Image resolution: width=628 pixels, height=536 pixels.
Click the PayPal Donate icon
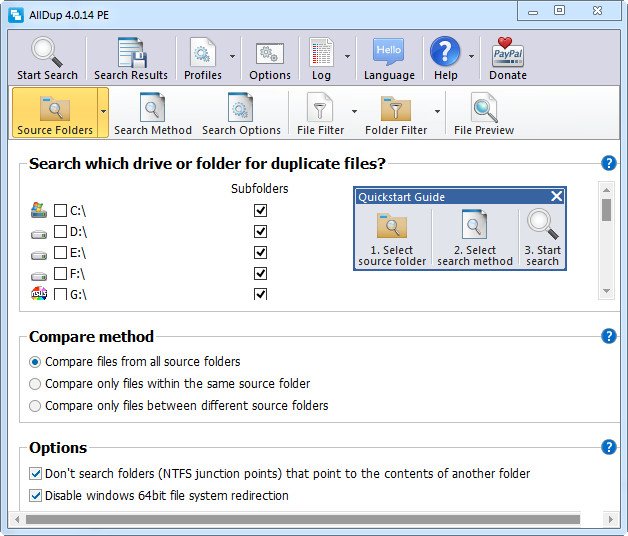508,54
